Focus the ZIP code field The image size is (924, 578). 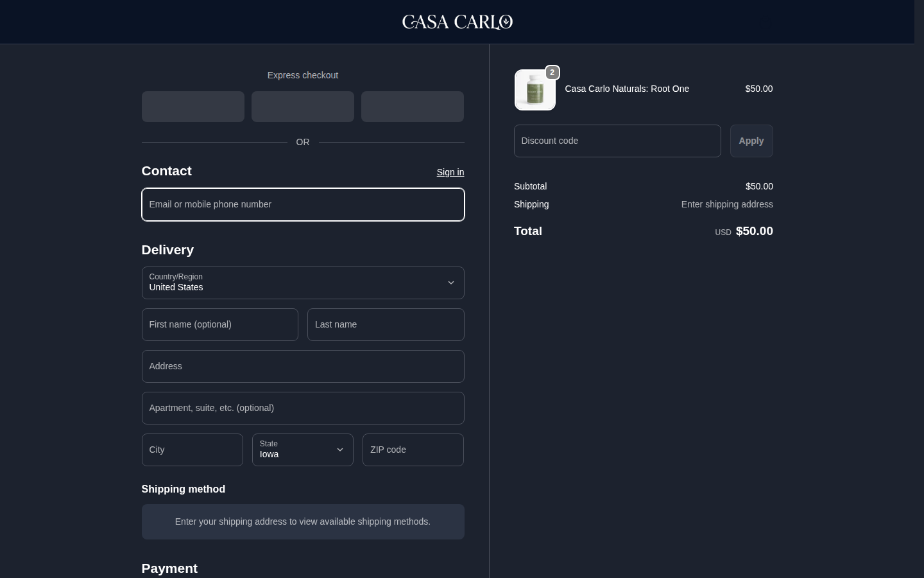413,450
